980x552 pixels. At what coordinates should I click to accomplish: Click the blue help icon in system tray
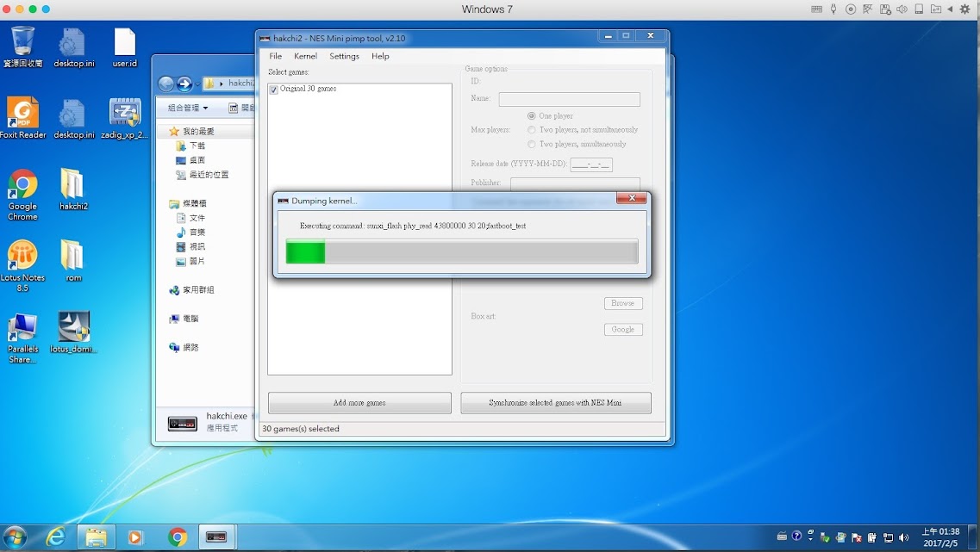(796, 536)
